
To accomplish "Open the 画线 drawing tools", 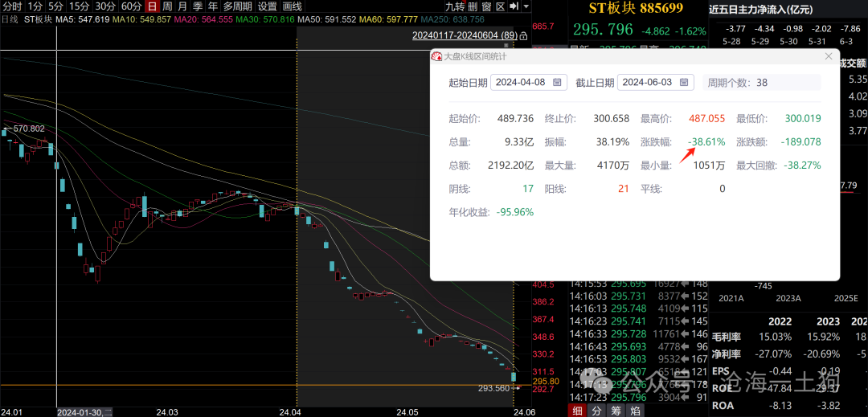I will pos(292,6).
